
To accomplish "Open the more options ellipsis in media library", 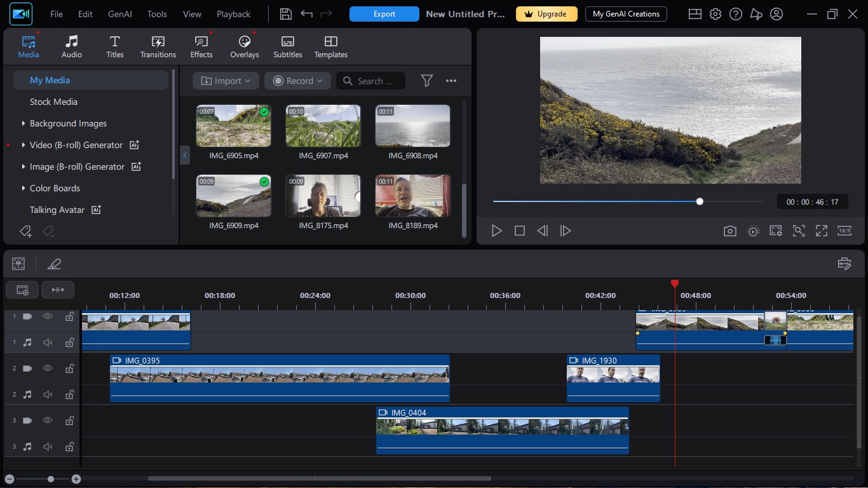I will click(451, 81).
